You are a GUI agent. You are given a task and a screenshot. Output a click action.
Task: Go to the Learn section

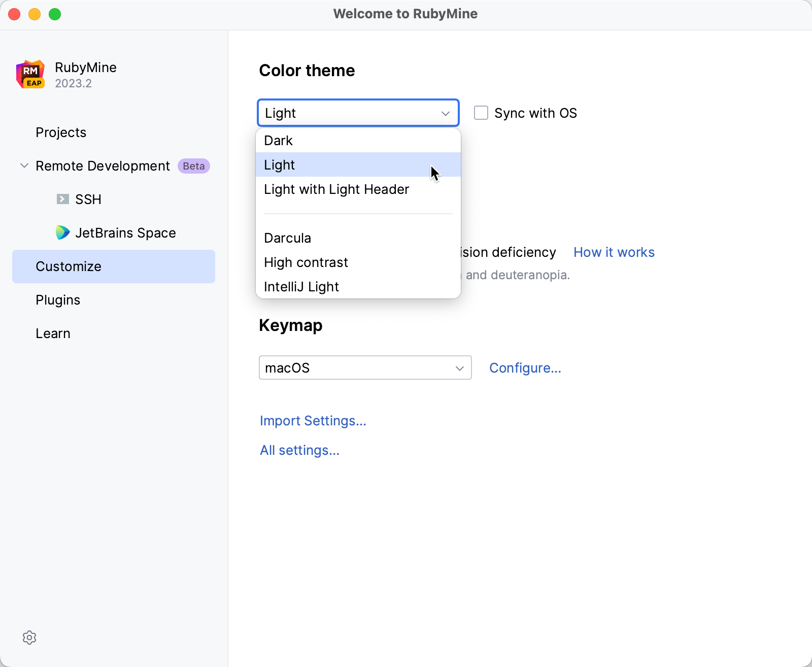(53, 334)
